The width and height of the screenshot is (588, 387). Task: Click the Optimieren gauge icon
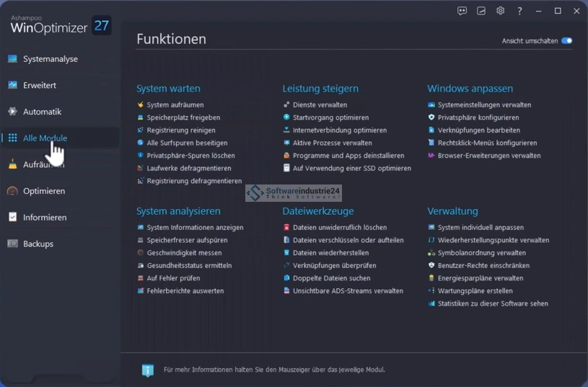click(x=12, y=191)
